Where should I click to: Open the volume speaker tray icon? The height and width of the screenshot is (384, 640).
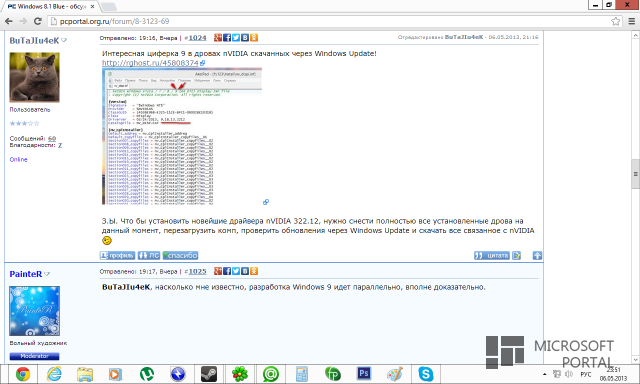[x=569, y=374]
